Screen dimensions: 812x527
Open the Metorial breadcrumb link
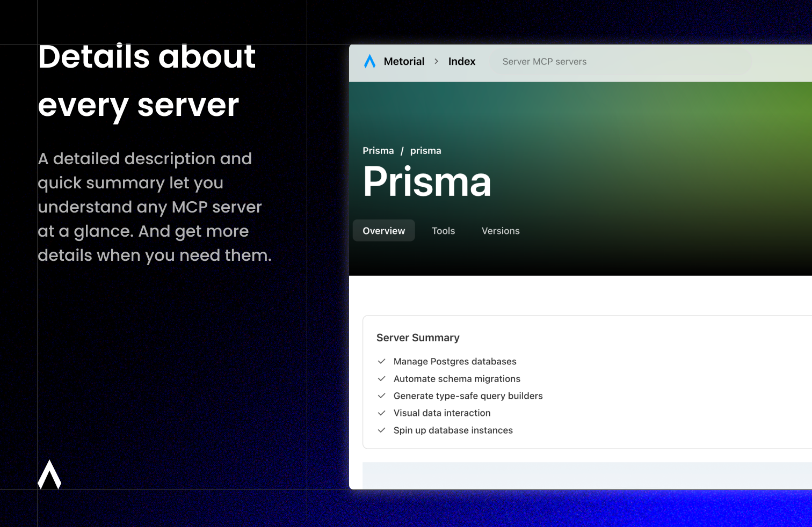(x=404, y=62)
